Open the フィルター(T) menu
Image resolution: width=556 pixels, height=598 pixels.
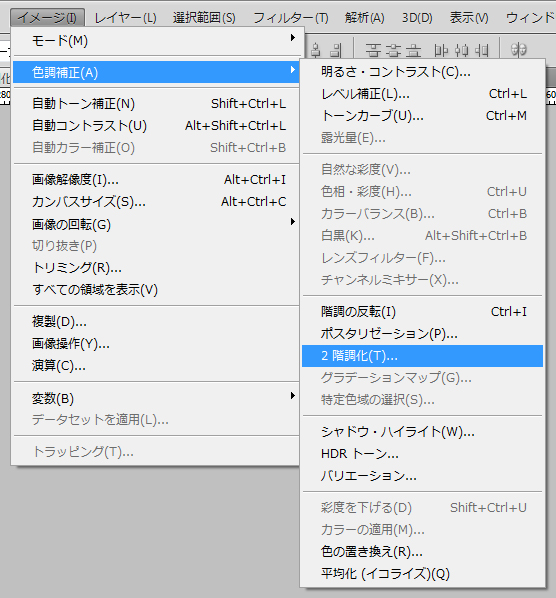click(x=291, y=18)
